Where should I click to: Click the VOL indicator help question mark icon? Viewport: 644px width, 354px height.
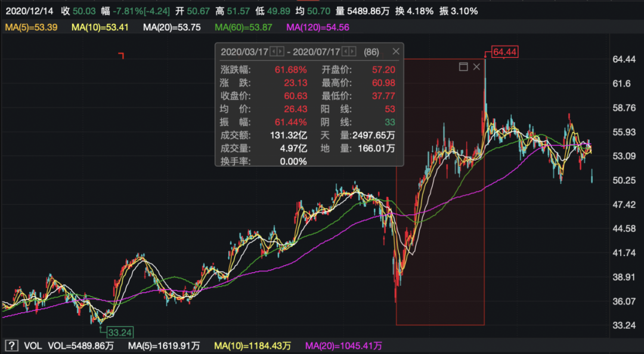pos(11,346)
